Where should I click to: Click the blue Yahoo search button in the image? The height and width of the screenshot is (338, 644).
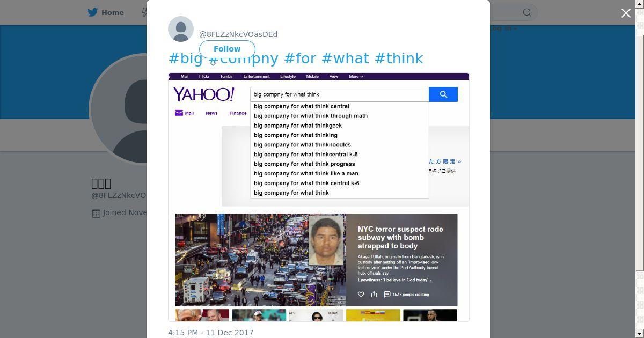click(x=443, y=94)
